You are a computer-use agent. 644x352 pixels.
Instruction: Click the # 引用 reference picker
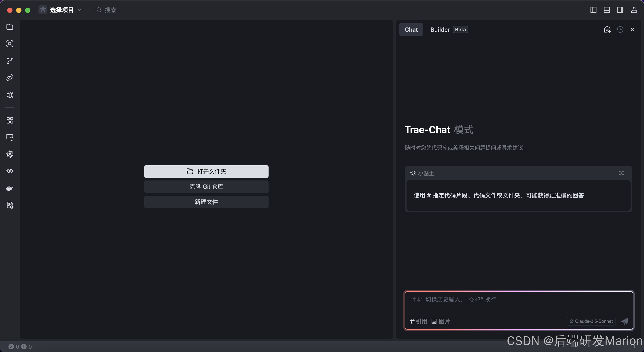(x=418, y=321)
